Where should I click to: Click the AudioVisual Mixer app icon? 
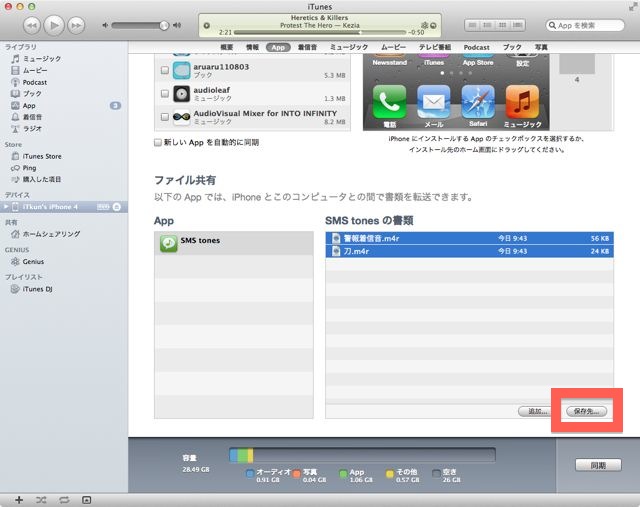click(x=181, y=117)
